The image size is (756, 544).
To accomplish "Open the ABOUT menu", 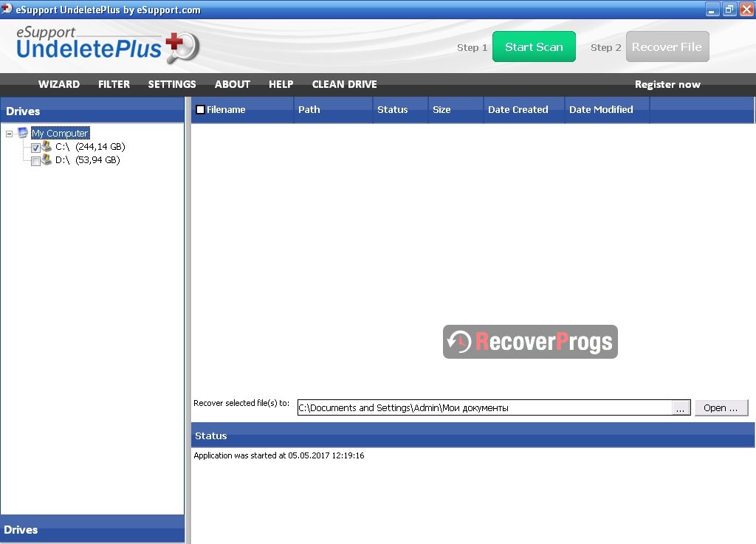I will tap(232, 84).
